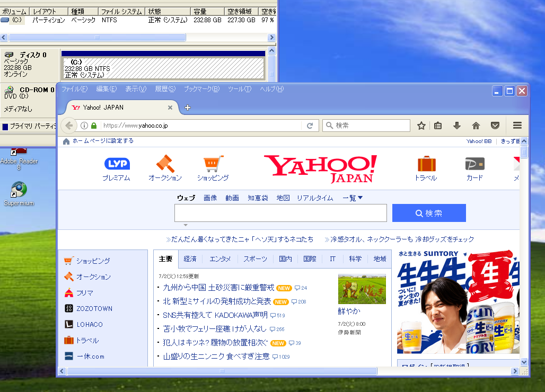This screenshot has width=545, height=392.
Task: Click the Pocket icon in toolbar
Action: pos(495,126)
